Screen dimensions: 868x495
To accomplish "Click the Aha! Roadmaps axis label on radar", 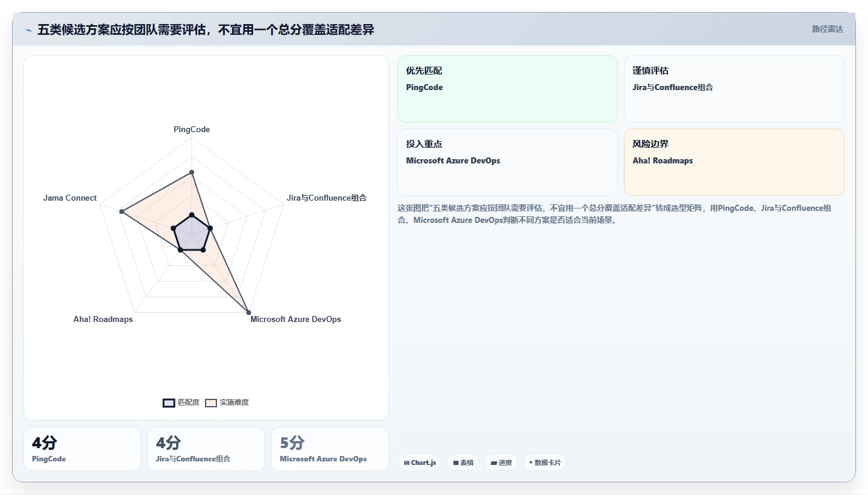I will coord(103,319).
